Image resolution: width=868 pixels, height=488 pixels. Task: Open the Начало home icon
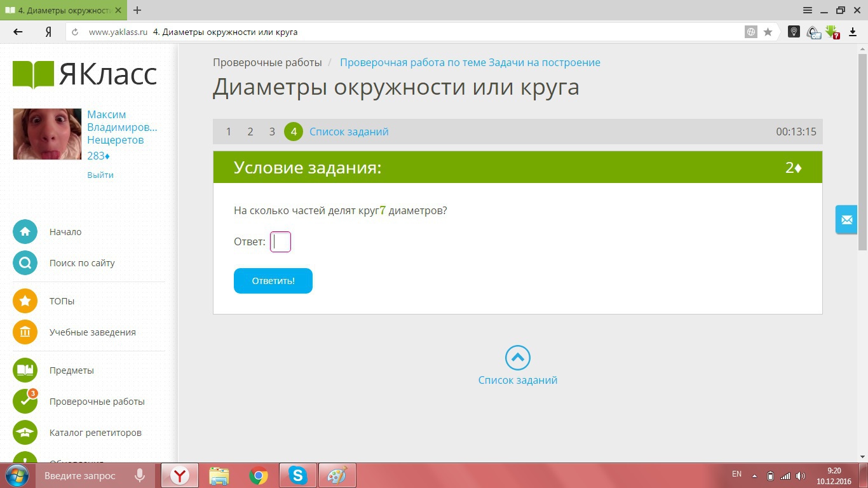(x=25, y=232)
